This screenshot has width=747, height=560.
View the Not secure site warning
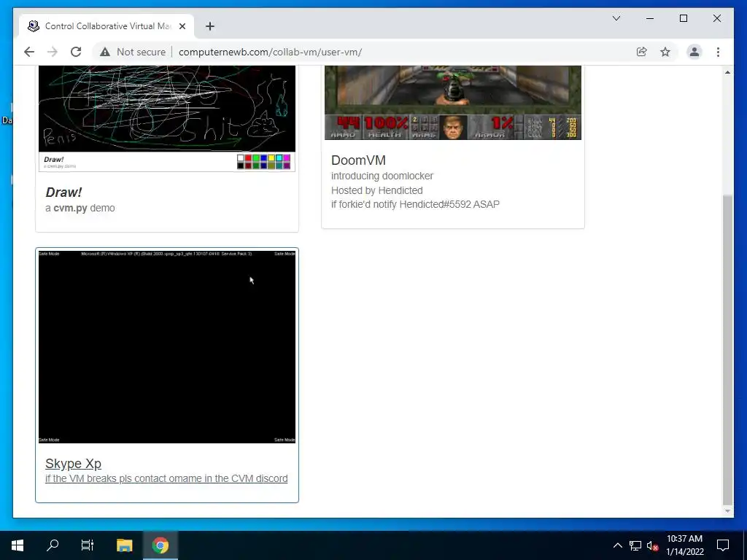[133, 52]
